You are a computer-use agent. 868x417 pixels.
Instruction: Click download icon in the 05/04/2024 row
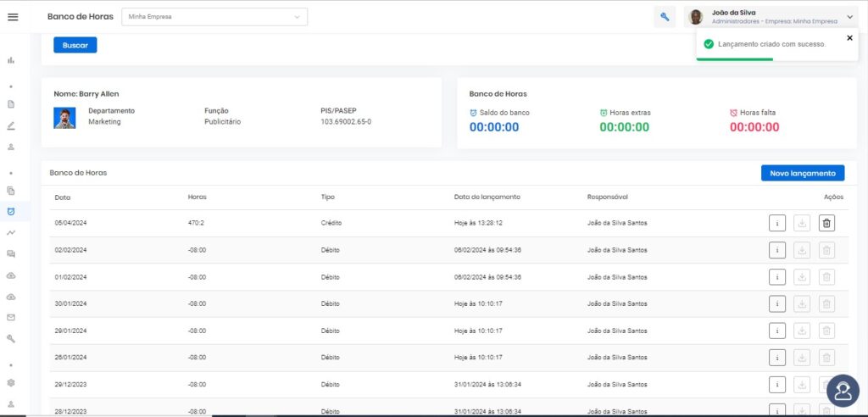pyautogui.click(x=802, y=223)
